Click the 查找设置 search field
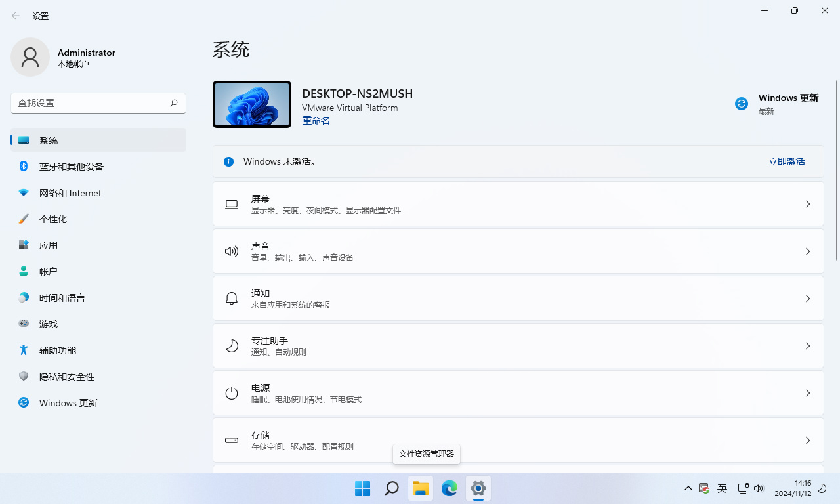The width and height of the screenshot is (840, 504). [98, 103]
